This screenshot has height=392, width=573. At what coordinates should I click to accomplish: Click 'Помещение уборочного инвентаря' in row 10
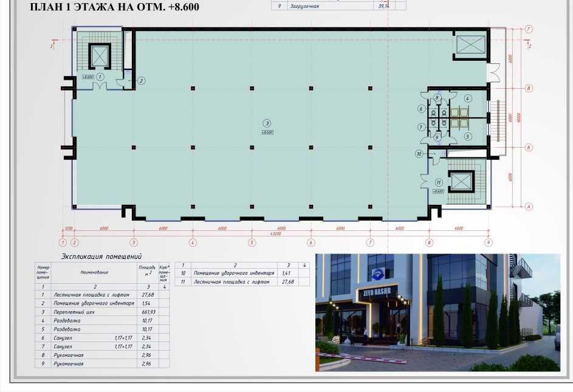click(234, 273)
